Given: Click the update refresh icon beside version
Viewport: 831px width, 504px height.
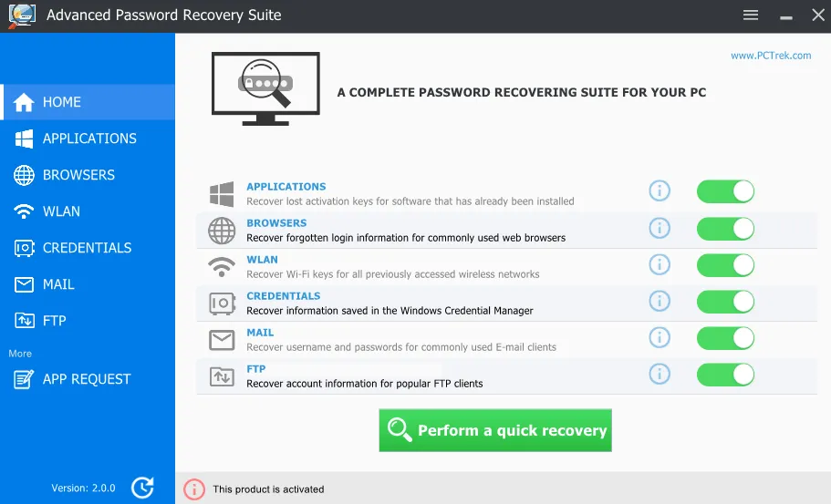Looking at the screenshot, I should [142, 488].
